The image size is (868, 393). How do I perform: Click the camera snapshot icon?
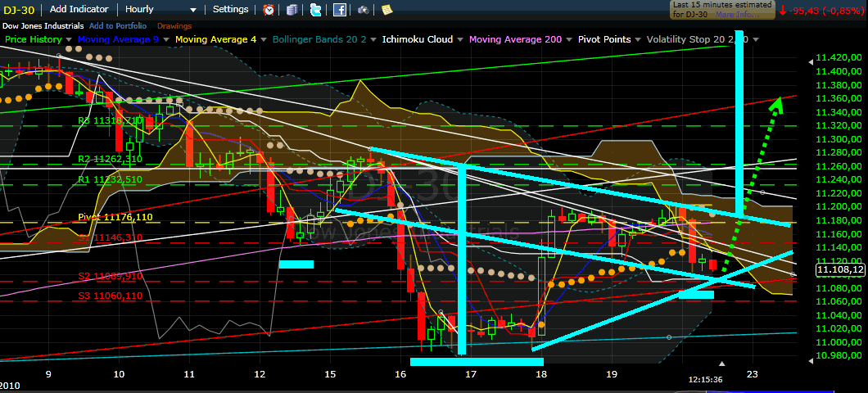pos(363,9)
